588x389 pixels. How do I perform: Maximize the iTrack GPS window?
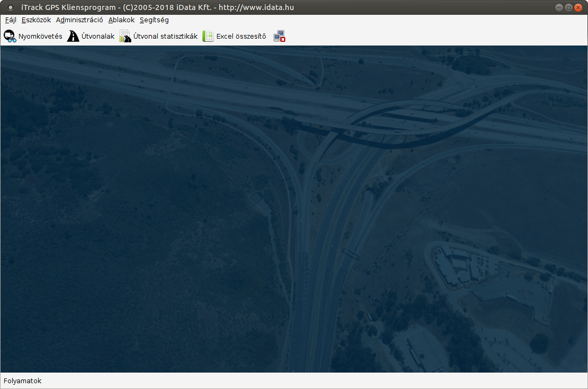(568, 7)
